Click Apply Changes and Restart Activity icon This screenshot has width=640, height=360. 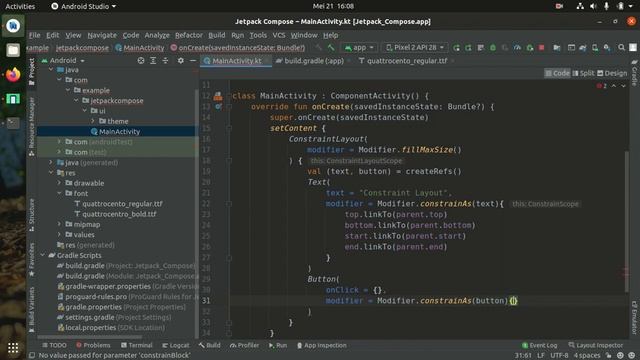pyautogui.click(x=469, y=48)
